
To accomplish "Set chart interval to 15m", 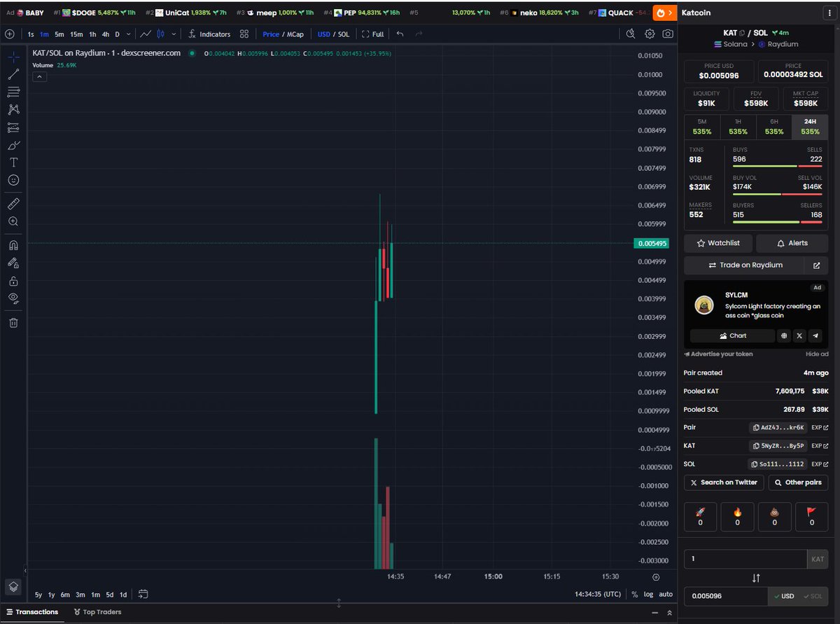I will (x=76, y=34).
